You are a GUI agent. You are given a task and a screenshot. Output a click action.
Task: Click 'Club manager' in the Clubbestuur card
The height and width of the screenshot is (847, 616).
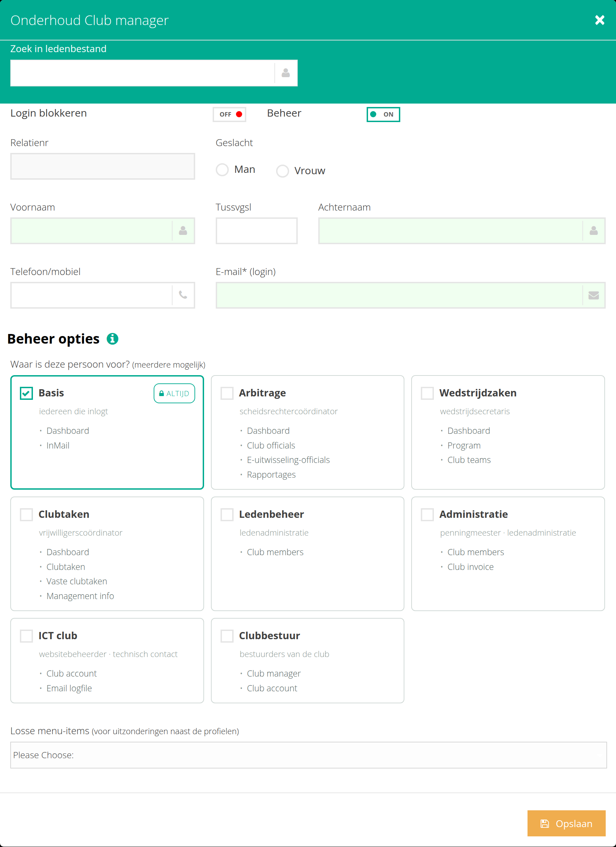click(274, 674)
